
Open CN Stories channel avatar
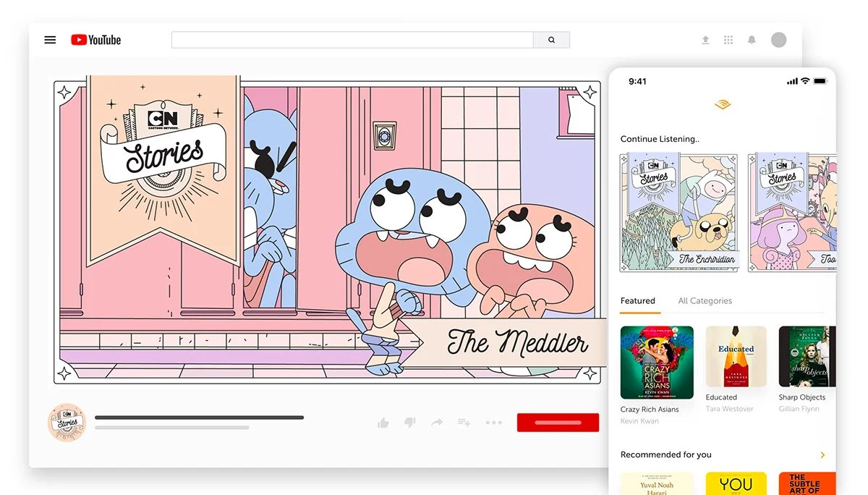[x=67, y=423]
